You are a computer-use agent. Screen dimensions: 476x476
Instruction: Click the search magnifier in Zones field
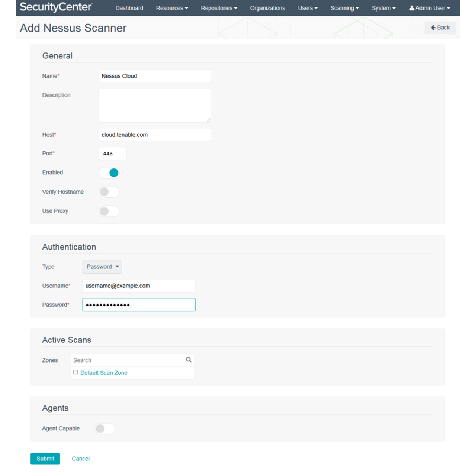coord(189,360)
